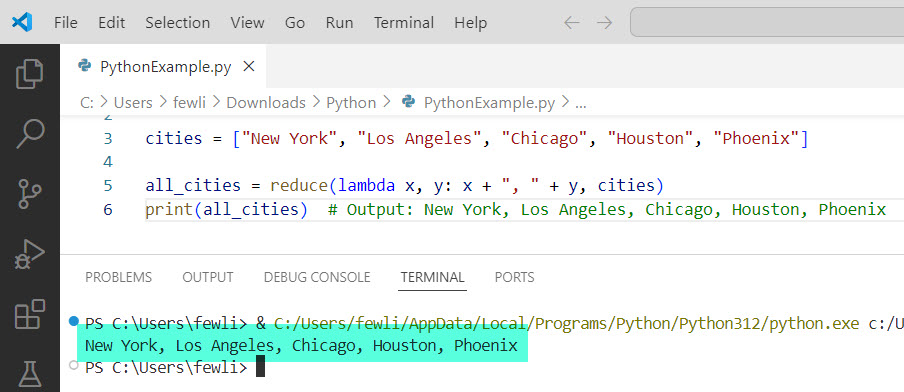Click the Downloads breadcrumb segment
The image size is (904, 392).
(266, 103)
